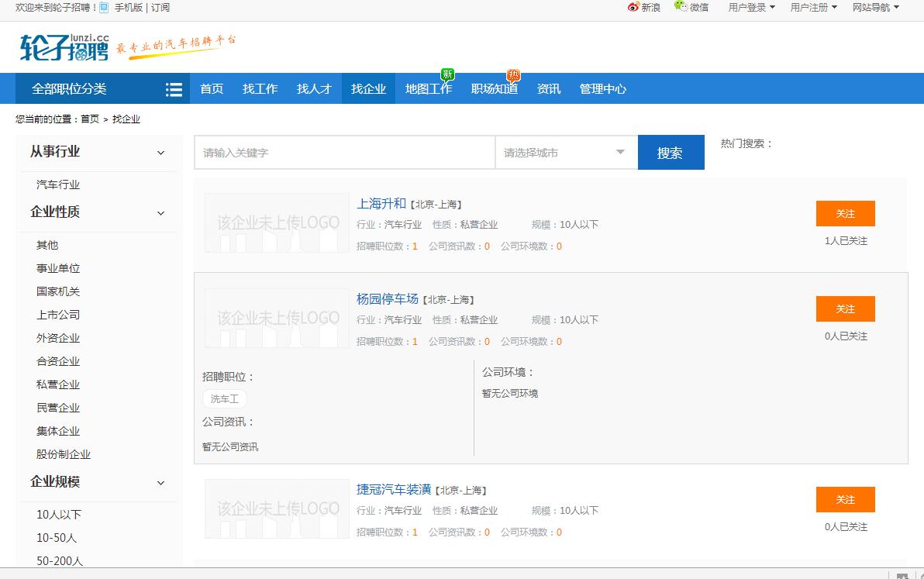
Task: Click the 搜索 search button
Action: coord(671,153)
